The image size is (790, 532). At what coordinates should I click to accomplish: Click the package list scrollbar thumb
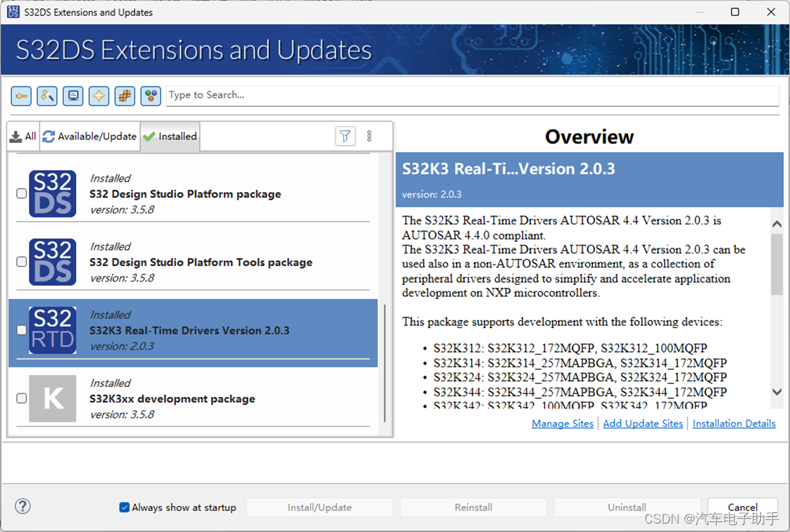(385, 363)
